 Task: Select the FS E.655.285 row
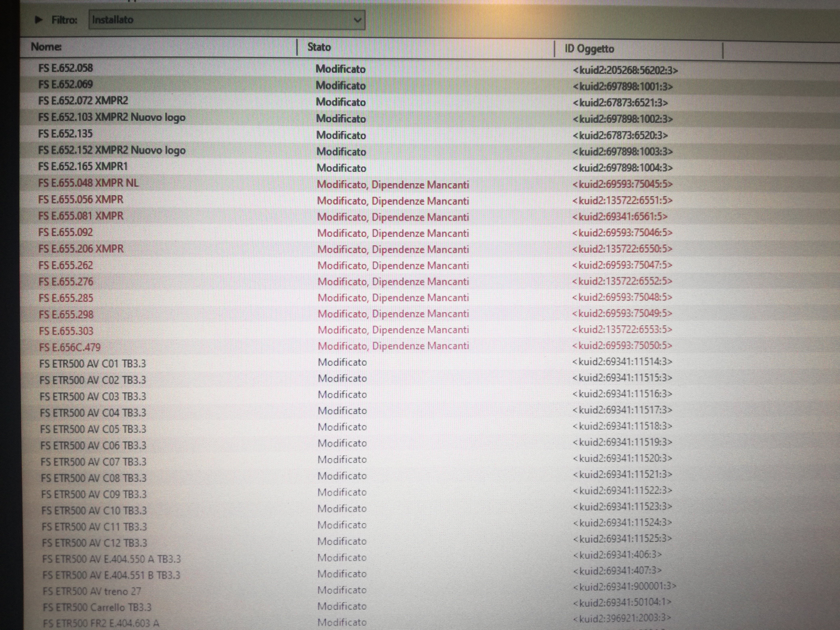point(66,298)
